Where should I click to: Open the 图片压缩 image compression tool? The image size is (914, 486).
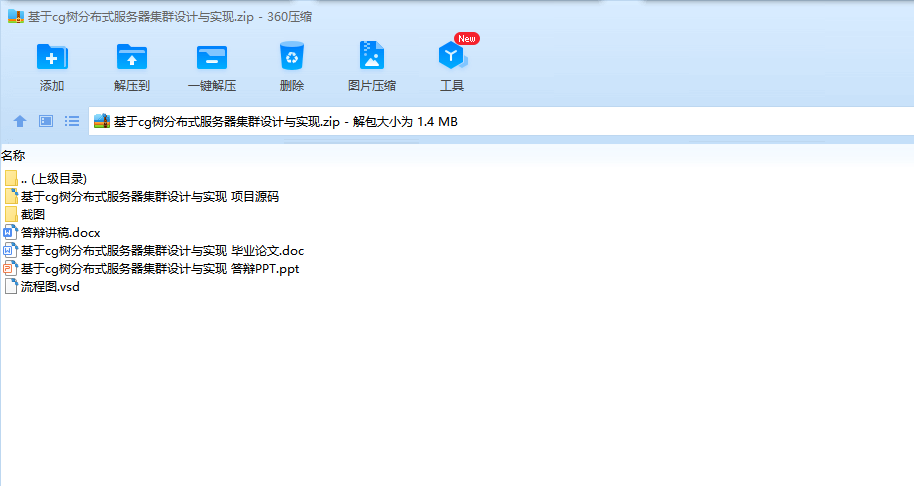(372, 56)
